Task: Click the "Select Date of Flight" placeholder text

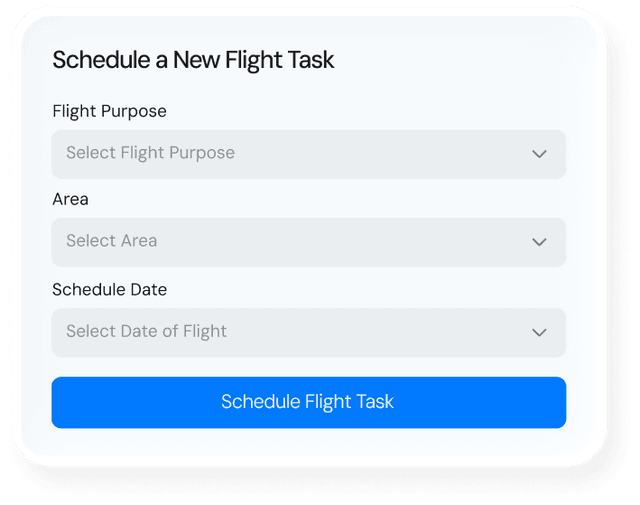Action: point(146,331)
